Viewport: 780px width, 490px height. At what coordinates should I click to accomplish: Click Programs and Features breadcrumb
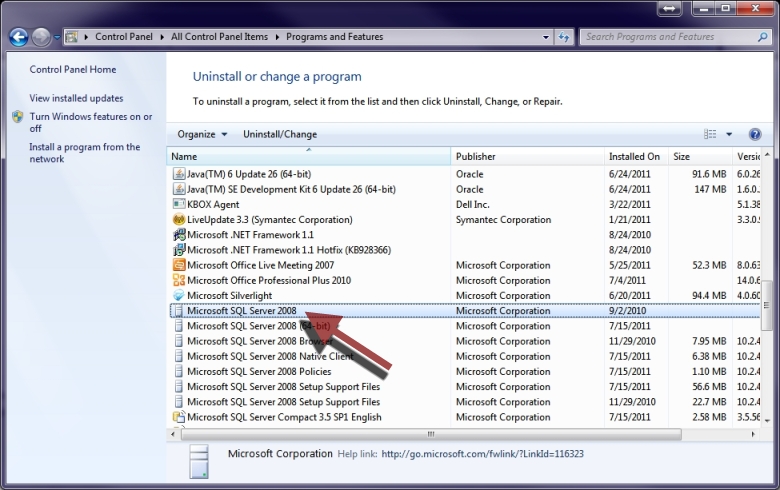[x=334, y=37]
